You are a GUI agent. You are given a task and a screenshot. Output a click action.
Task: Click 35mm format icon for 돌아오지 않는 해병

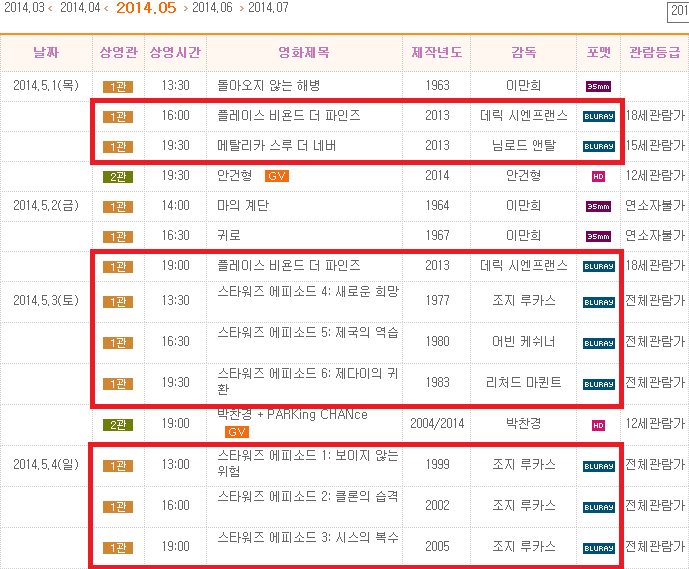point(598,87)
